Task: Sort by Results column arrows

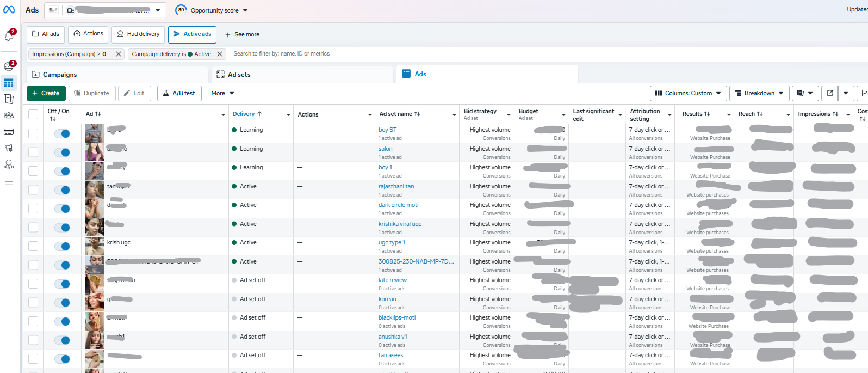Action: (x=707, y=114)
